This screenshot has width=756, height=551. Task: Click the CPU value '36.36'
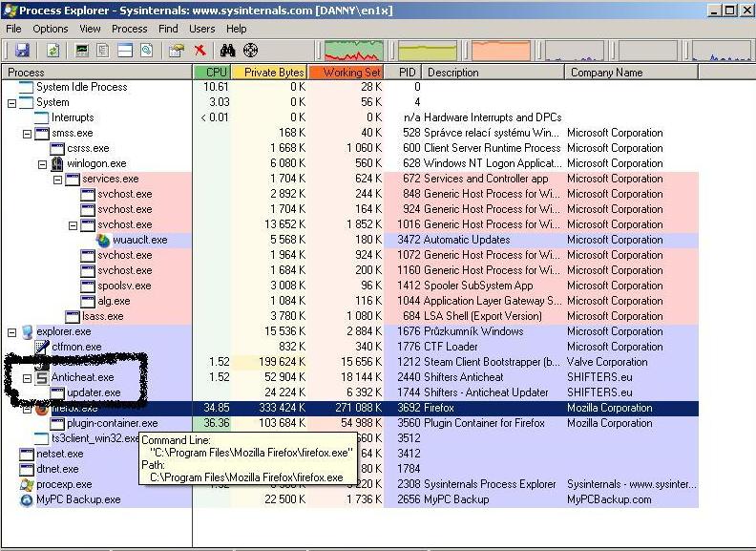click(217, 423)
